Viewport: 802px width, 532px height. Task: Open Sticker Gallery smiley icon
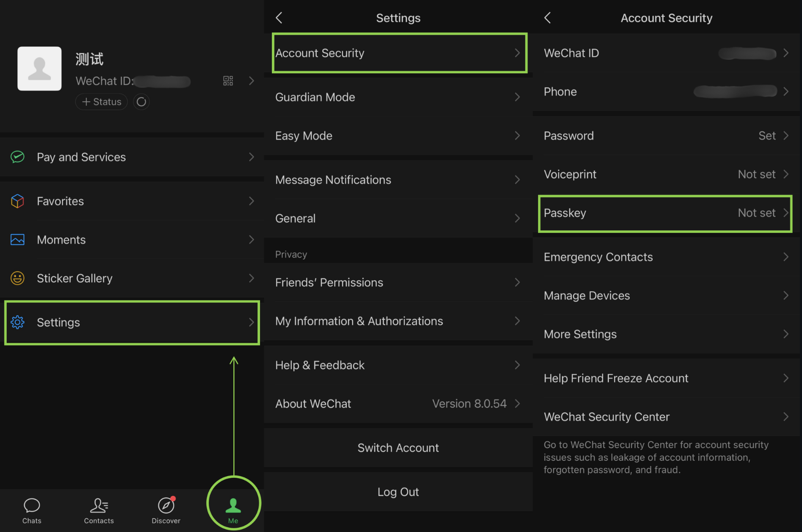coord(17,278)
